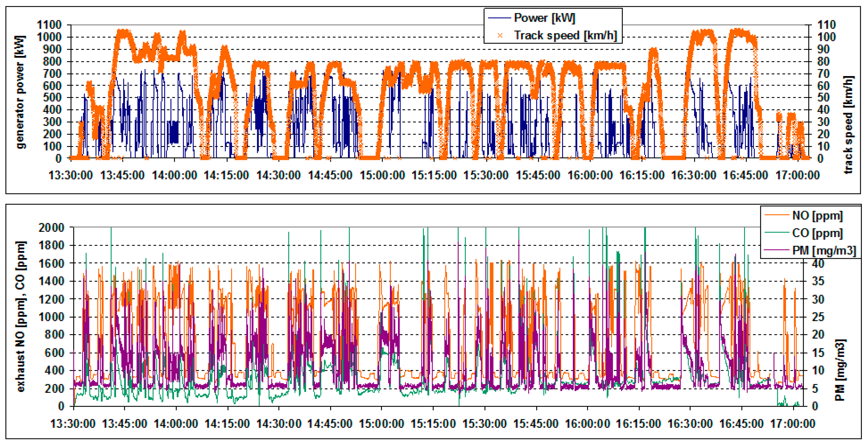Click 2000 on the exhaust NO/CO axis

[51, 227]
